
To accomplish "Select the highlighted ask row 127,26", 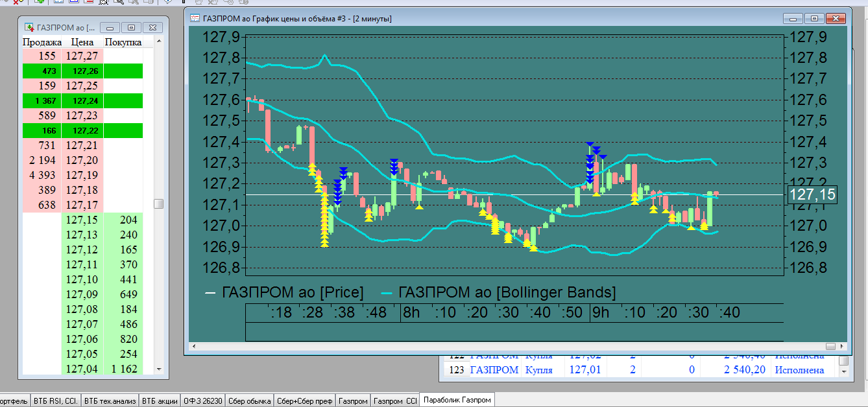I will [83, 71].
